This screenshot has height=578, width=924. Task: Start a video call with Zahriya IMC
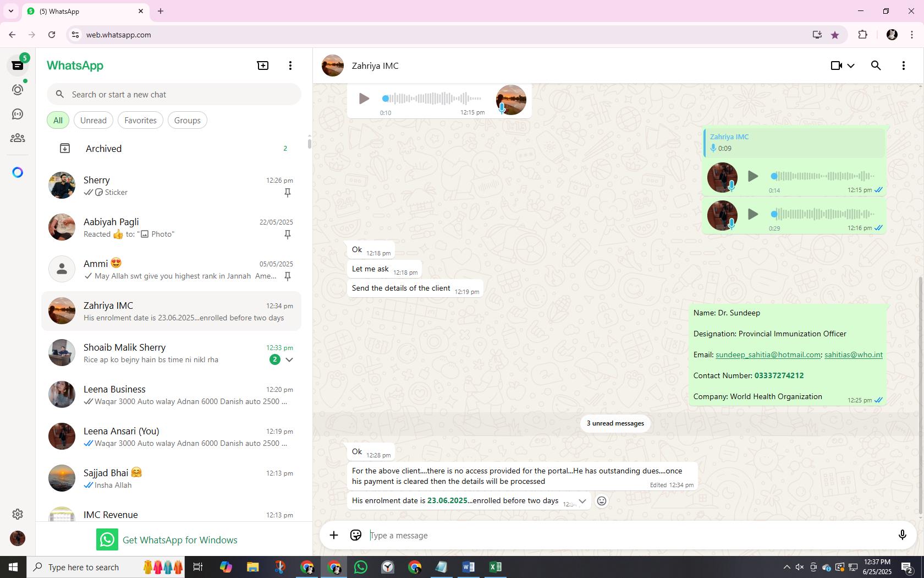[x=836, y=66]
